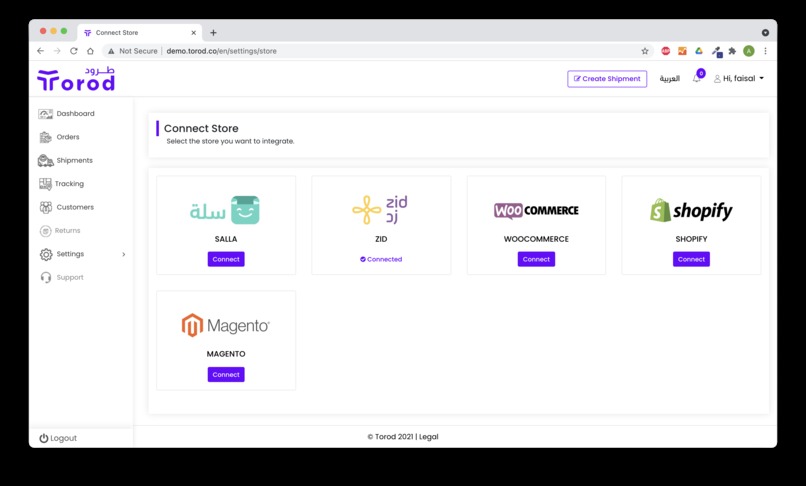Click 'Select the store you want to integrate.'
The width and height of the screenshot is (806, 486).
tap(230, 141)
